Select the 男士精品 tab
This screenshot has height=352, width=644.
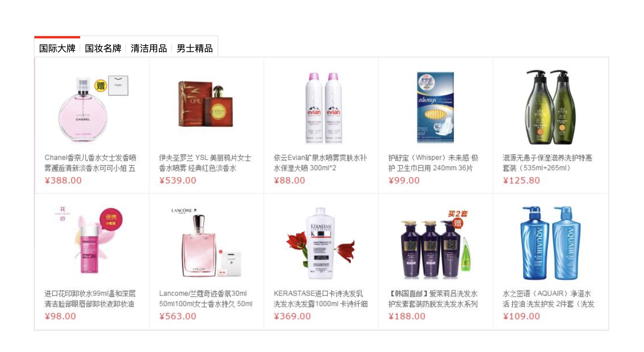[x=195, y=48]
